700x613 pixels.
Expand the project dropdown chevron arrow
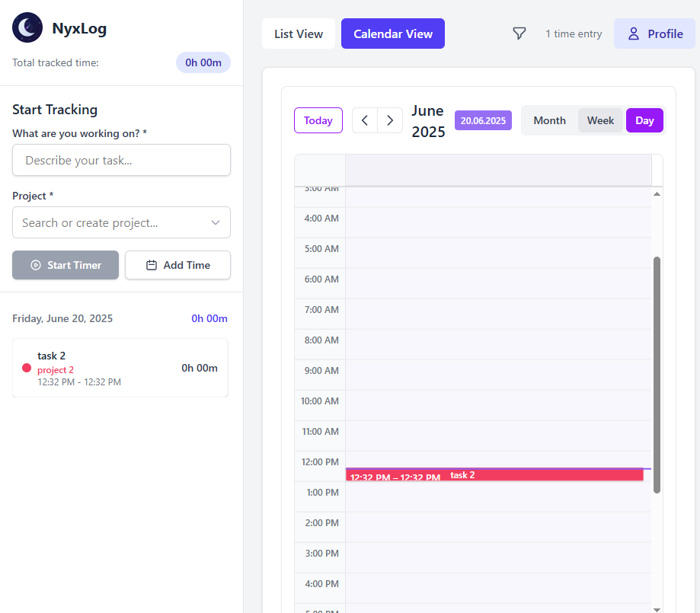coord(216,222)
